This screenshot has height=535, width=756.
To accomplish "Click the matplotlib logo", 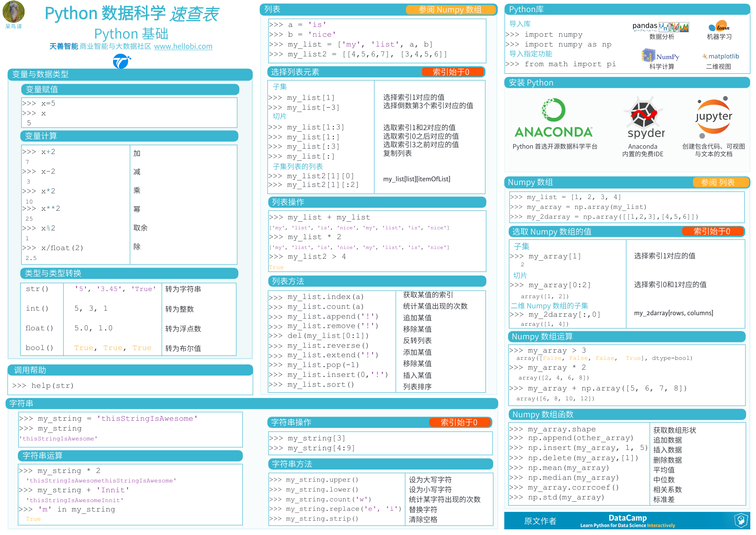I will pos(720,56).
